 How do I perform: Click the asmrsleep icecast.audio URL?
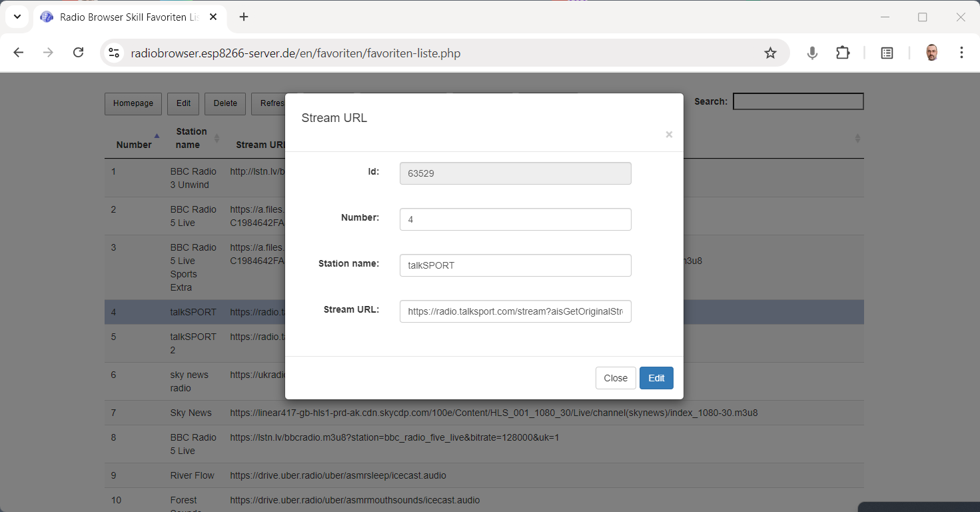[338, 475]
